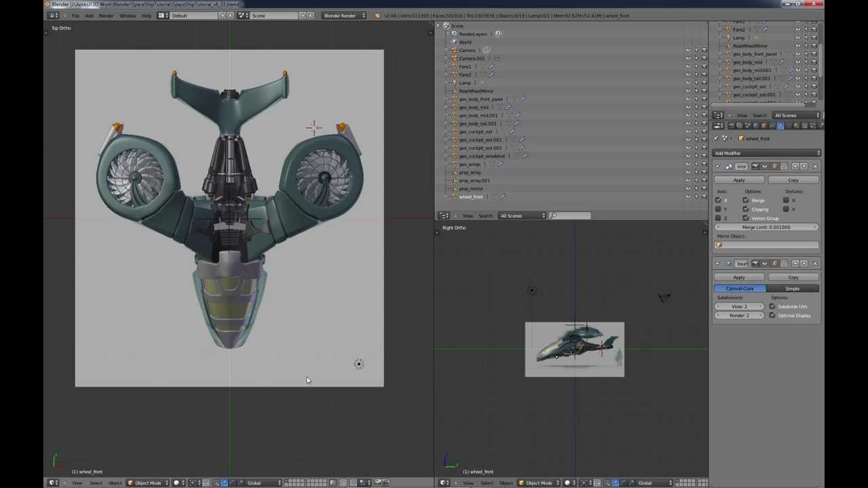Open All Scenes dropdown in main outliner
Screen dimensions: 868x488
coord(522,216)
